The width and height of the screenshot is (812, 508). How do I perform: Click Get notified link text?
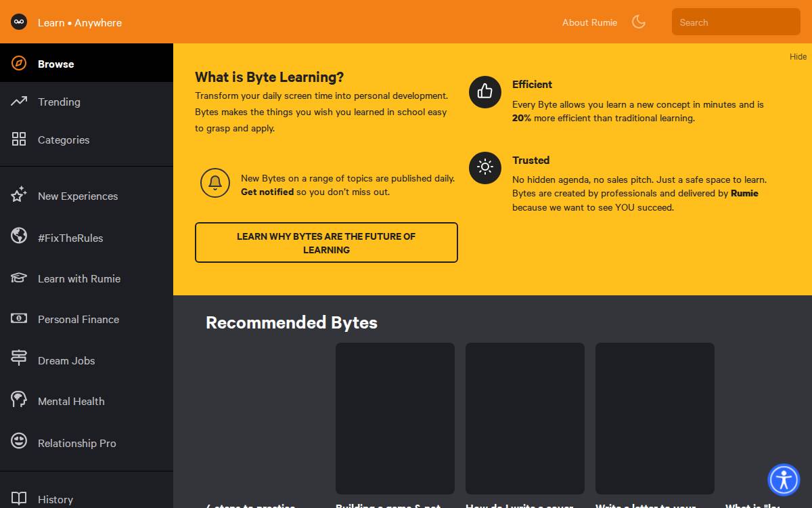[x=267, y=192]
